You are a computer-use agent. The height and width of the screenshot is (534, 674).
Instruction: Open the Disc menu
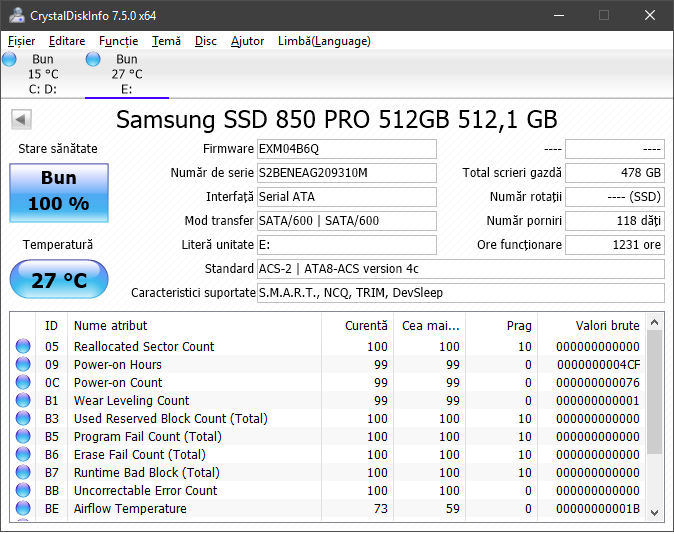pyautogui.click(x=206, y=41)
